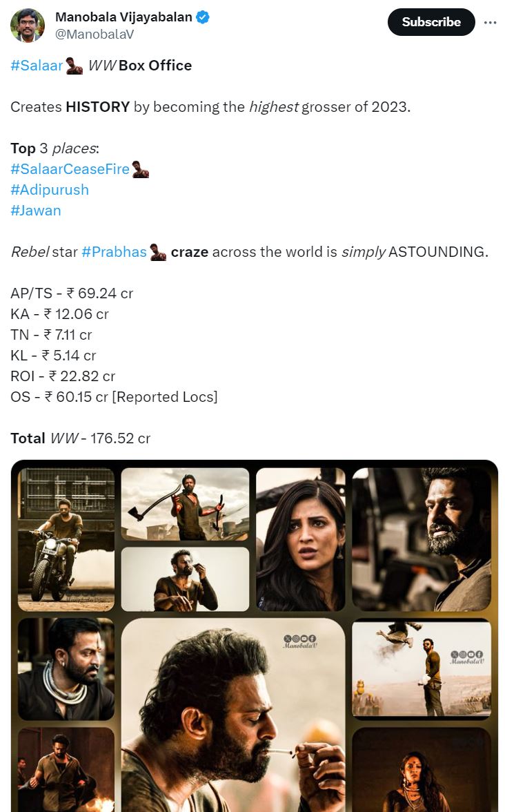Open the axe-wielding man photo
The height and width of the screenshot is (812, 505).
[185, 504]
